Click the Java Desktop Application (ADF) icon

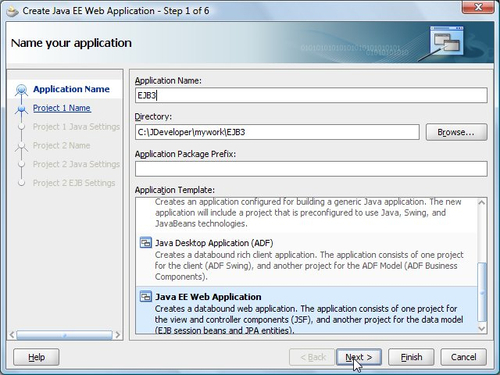[145, 243]
